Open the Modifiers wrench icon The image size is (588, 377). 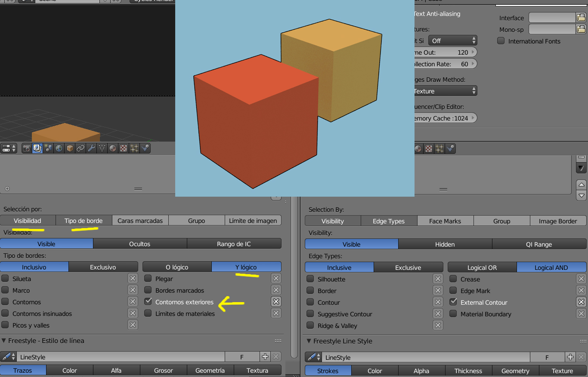(91, 148)
